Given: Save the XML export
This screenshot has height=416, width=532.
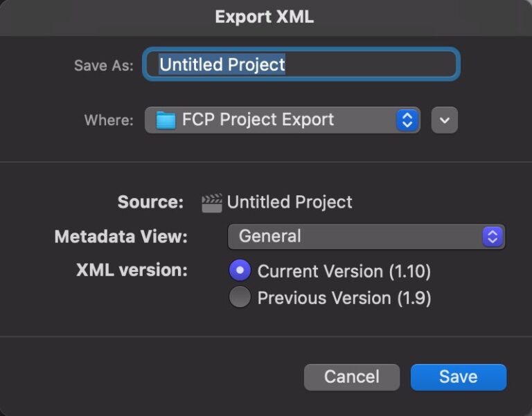Looking at the screenshot, I should tap(459, 377).
